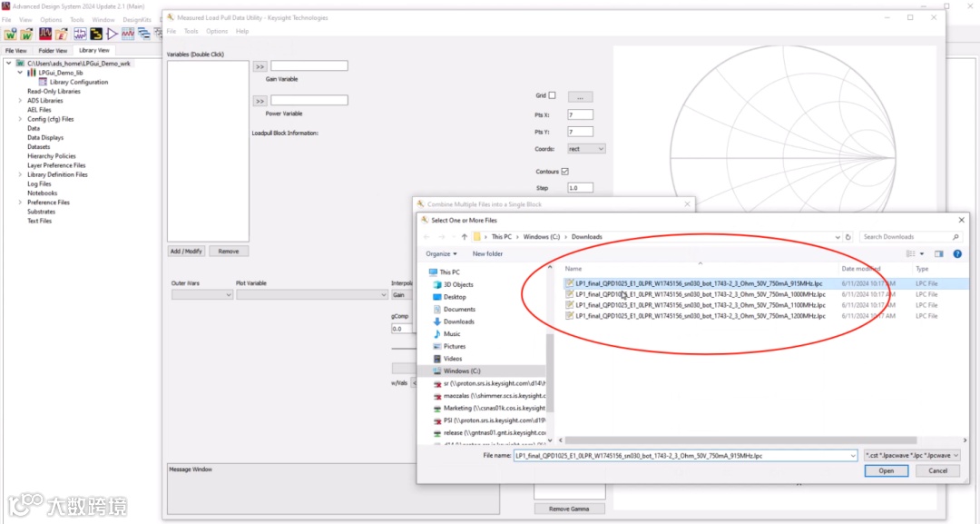Click the Open Example folder icon with E
The height and width of the screenshot is (524, 980).
point(62,33)
